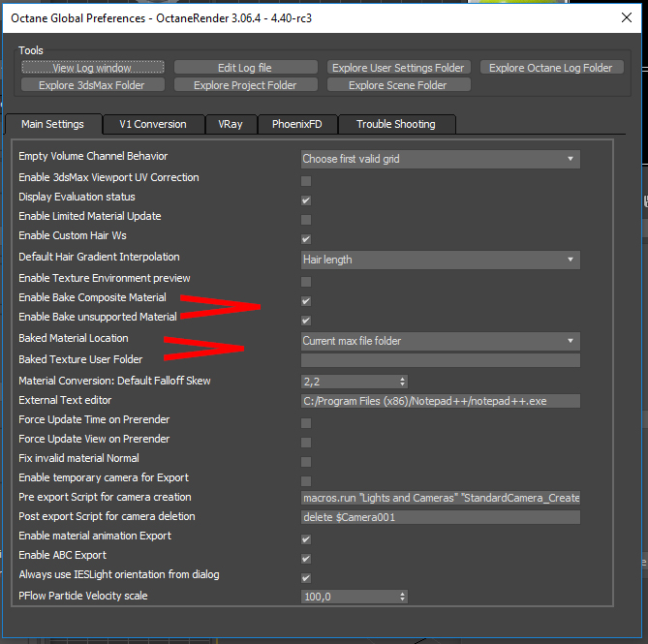Open the V1 Conversion tab

tap(153, 124)
